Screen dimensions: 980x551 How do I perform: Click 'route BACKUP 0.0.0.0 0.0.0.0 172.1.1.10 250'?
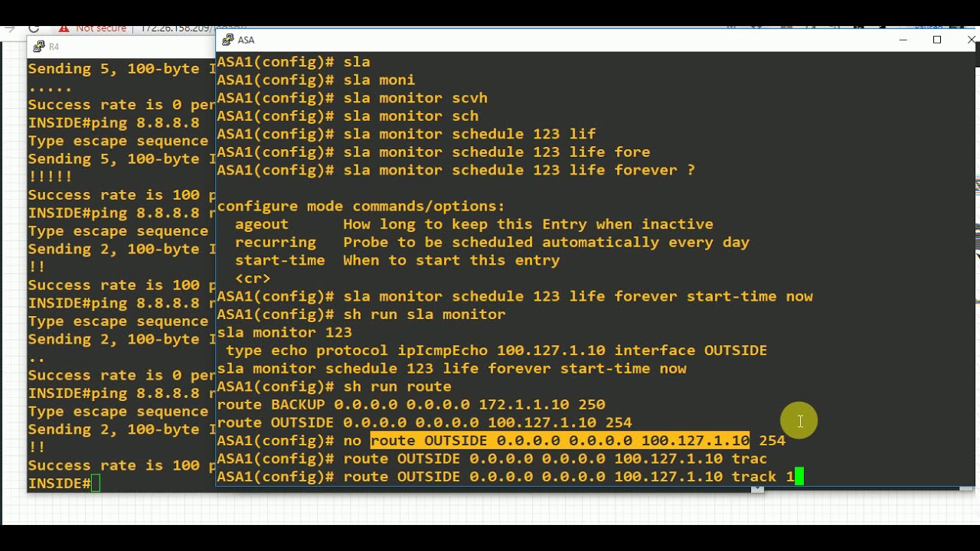click(x=411, y=404)
